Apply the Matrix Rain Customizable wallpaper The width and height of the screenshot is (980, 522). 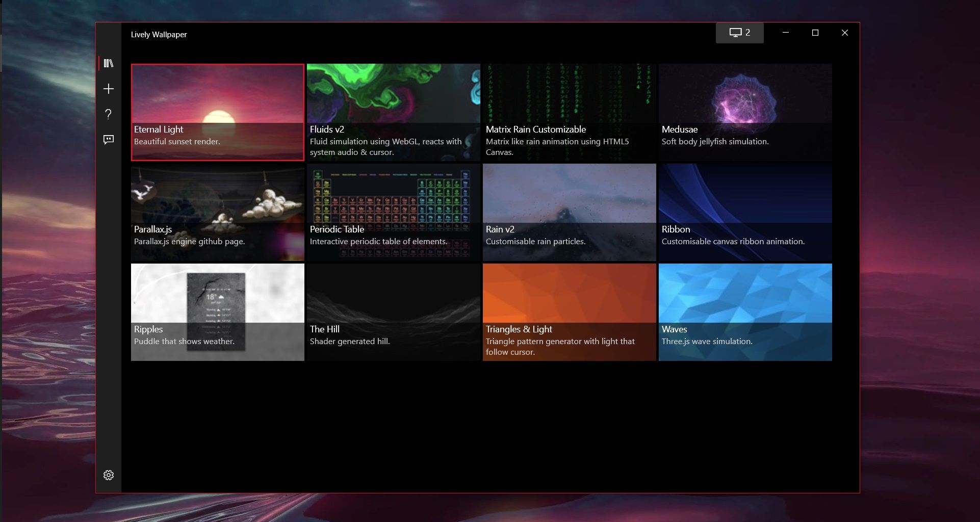(569, 112)
